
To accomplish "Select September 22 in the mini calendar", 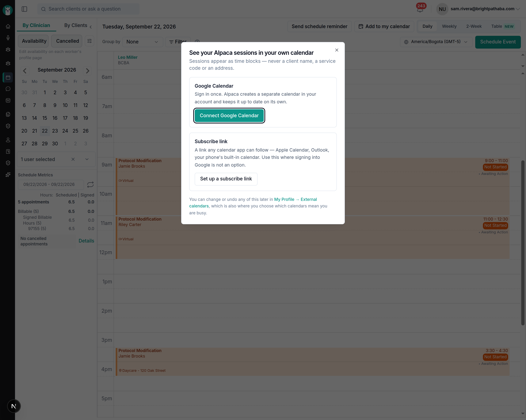I will tap(45, 131).
